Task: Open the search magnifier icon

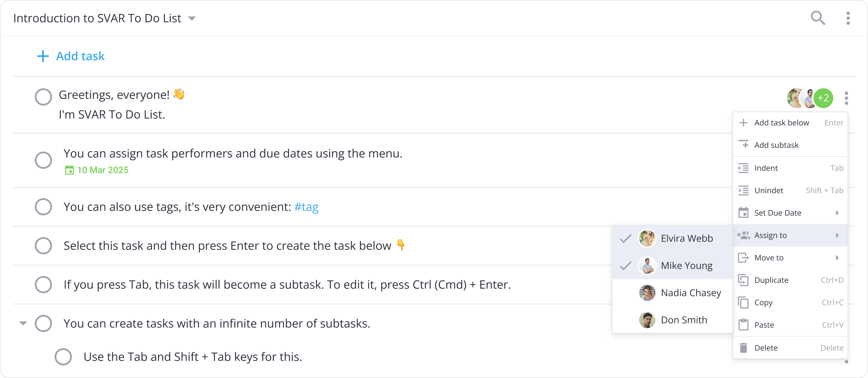Action: 818,18
